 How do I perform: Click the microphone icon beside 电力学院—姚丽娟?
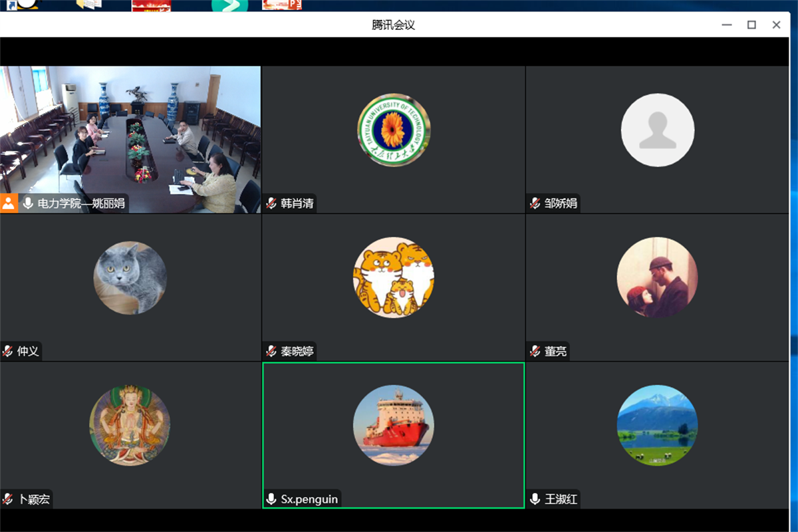point(28,203)
